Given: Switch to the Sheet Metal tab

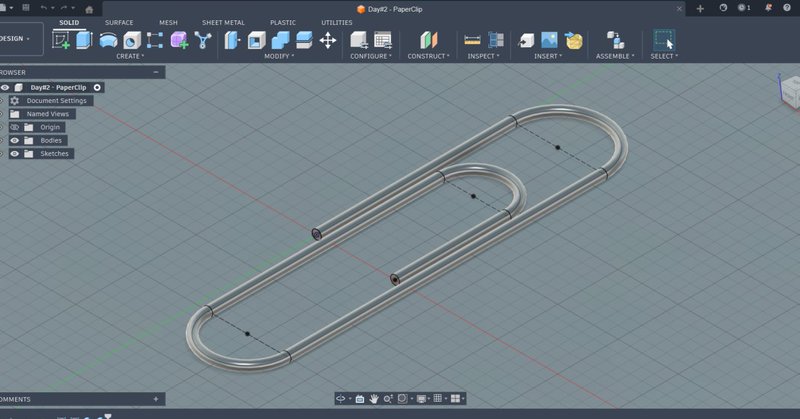Looking at the screenshot, I should 223,22.
